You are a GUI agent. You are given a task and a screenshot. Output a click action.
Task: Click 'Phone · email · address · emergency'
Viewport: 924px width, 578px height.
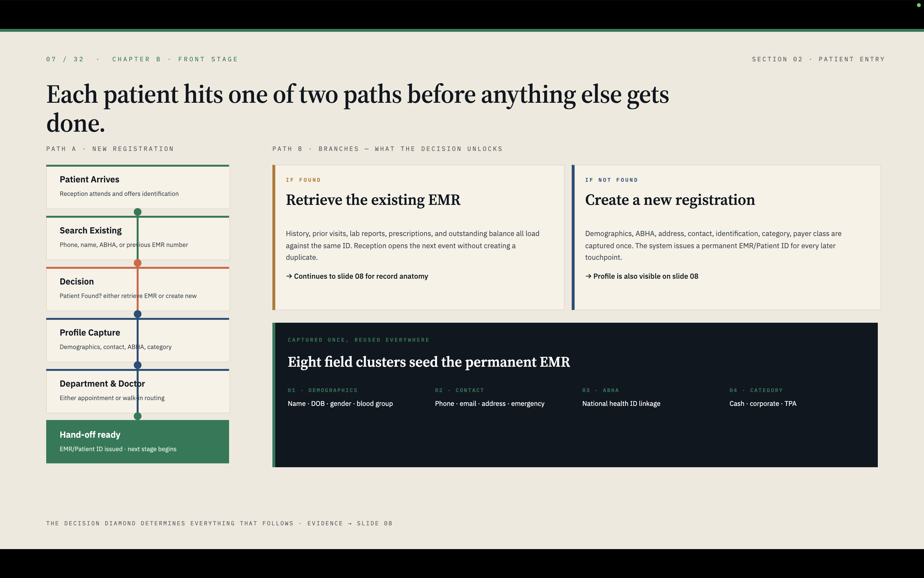490,404
